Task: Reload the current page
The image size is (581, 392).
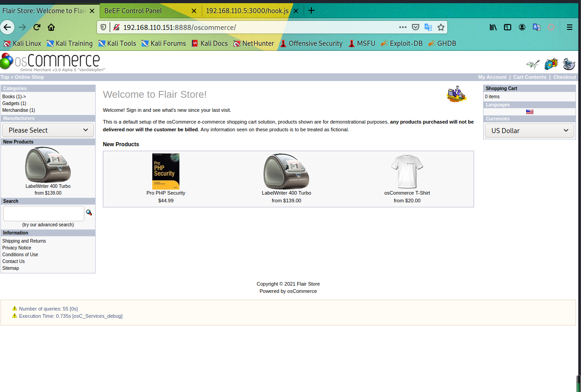Action: [x=37, y=27]
